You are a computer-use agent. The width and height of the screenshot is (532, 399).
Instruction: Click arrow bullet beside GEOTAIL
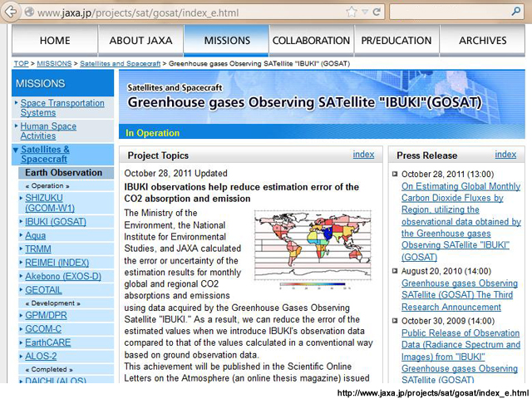(21, 289)
